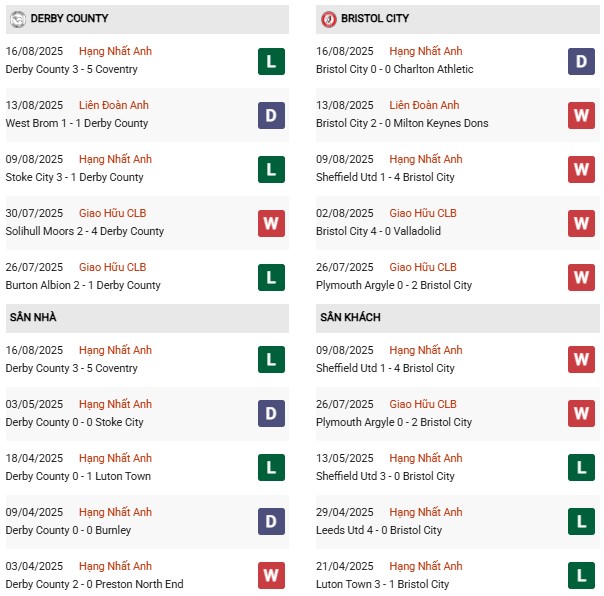Click the D badge for Bristol City 0 - 0 Charlton Athletic
604x596 pixels.
(582, 61)
